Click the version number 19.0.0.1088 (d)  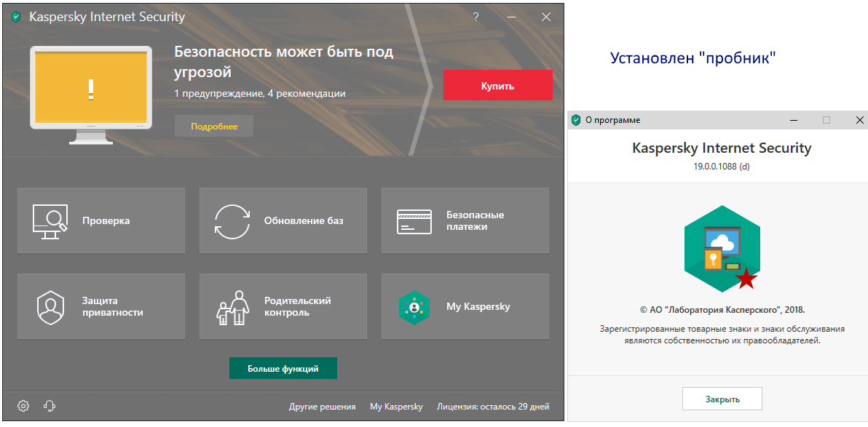[x=722, y=166]
